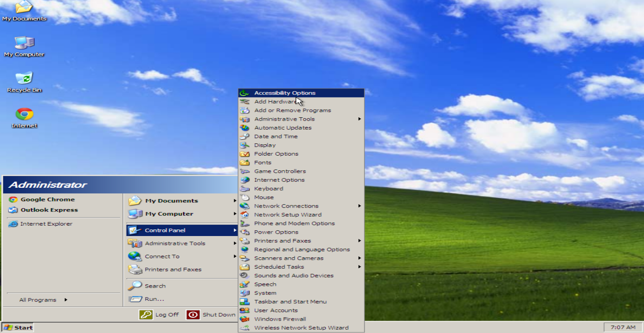Click the User Accounts icon
The image size is (644, 333).
click(x=244, y=310)
